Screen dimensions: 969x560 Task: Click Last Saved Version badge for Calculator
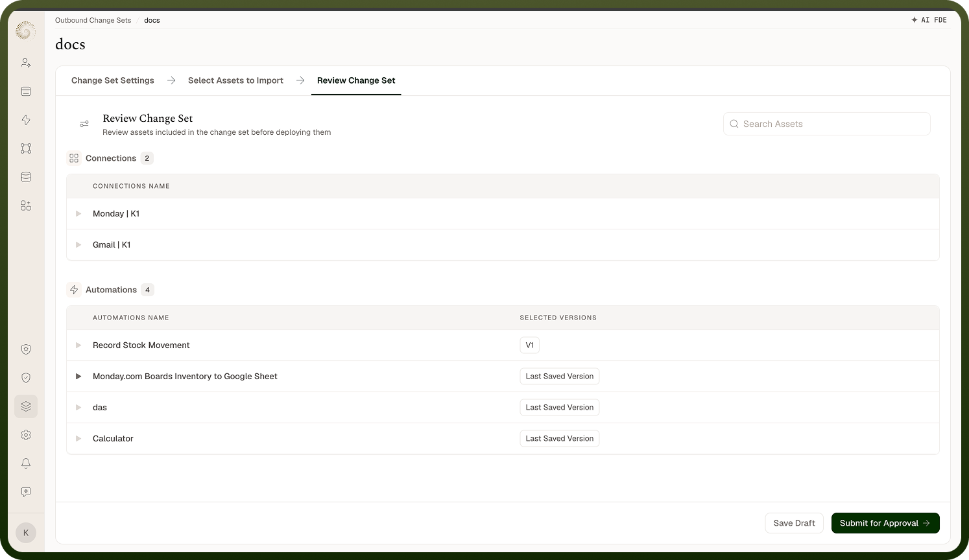click(559, 439)
